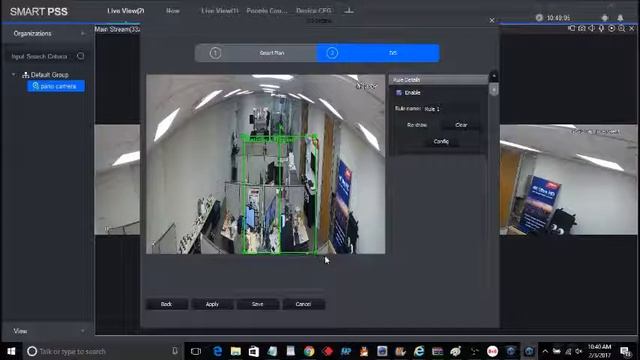Click the IVS video preview image
Viewport: 640px width, 360px height.
[x=266, y=164]
